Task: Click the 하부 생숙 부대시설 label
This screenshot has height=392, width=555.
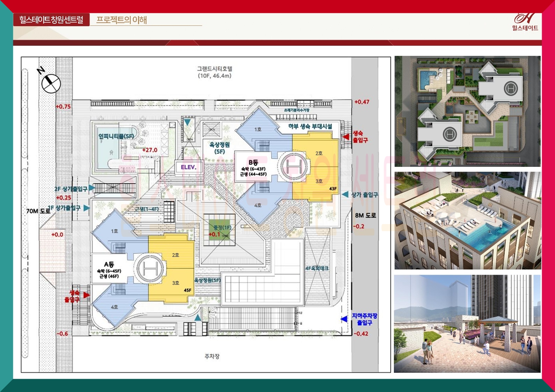Action: pos(310,126)
